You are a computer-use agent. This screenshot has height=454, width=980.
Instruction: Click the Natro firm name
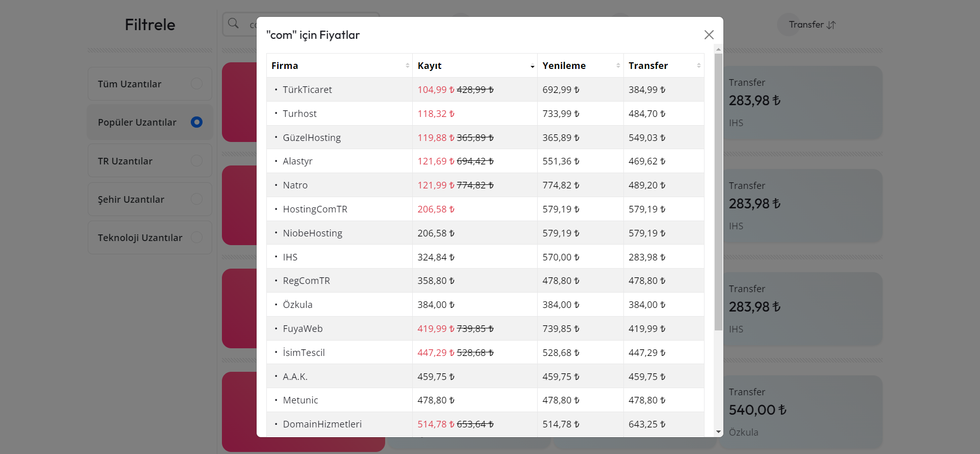(295, 185)
